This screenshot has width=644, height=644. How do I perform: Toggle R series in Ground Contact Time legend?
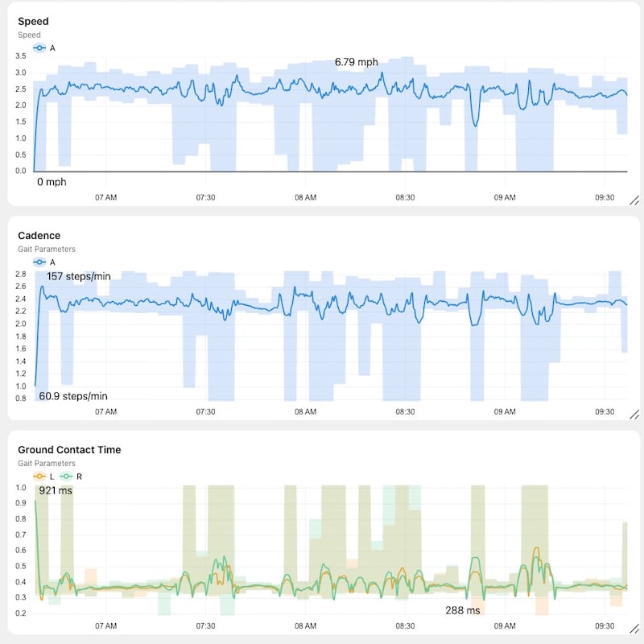click(x=72, y=477)
